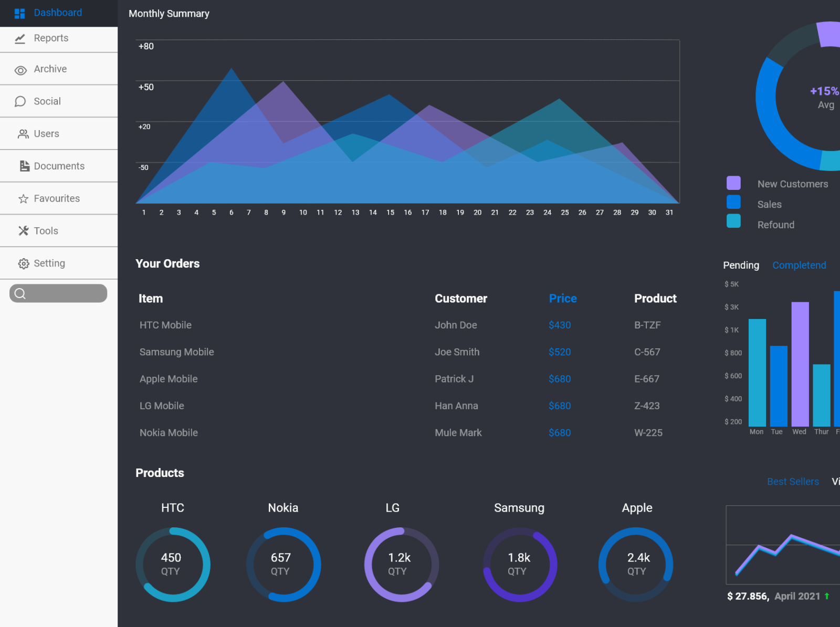The height and width of the screenshot is (627, 840).
Task: Click the Product column header
Action: pyautogui.click(x=655, y=299)
